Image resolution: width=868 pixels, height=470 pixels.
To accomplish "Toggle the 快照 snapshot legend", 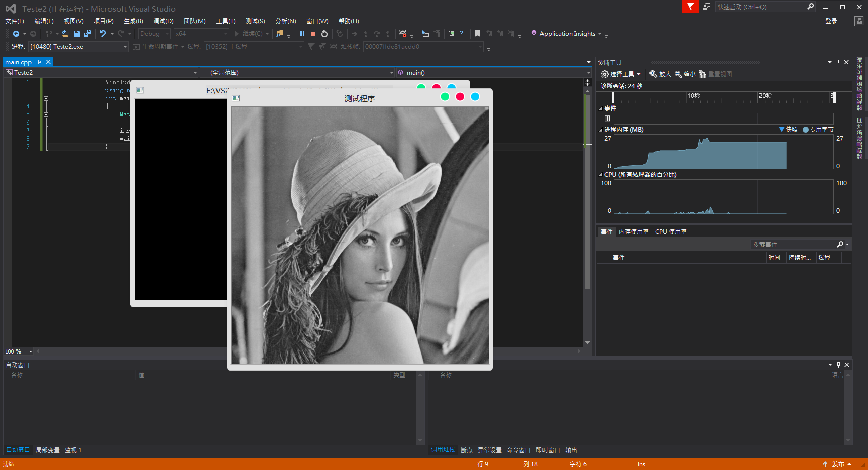I will [788, 130].
